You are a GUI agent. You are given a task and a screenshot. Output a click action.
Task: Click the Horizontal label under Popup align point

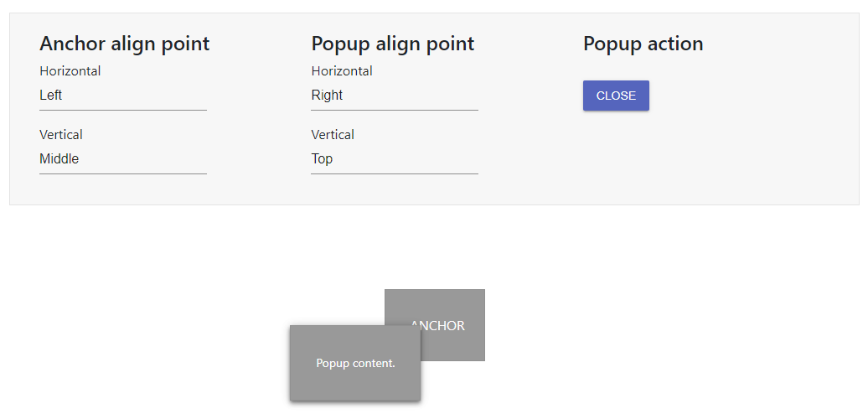click(342, 71)
